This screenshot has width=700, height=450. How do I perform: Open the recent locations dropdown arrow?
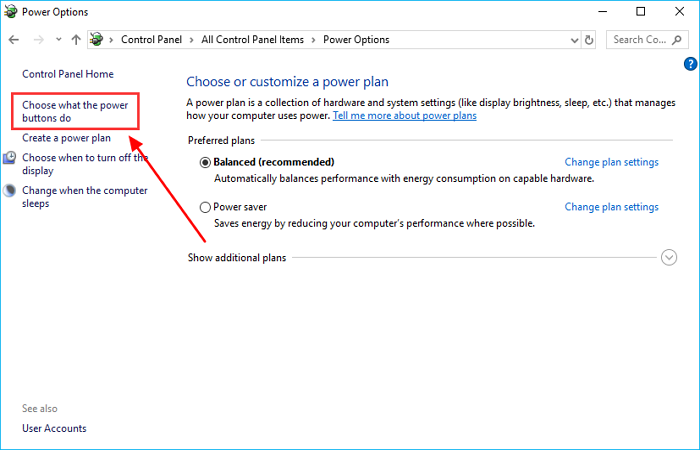pyautogui.click(x=58, y=40)
